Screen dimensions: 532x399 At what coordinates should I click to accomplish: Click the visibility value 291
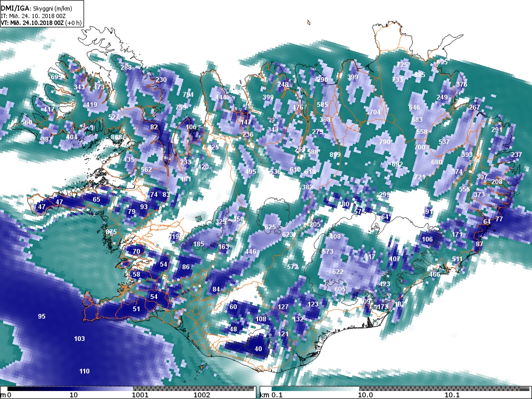tap(497, 130)
